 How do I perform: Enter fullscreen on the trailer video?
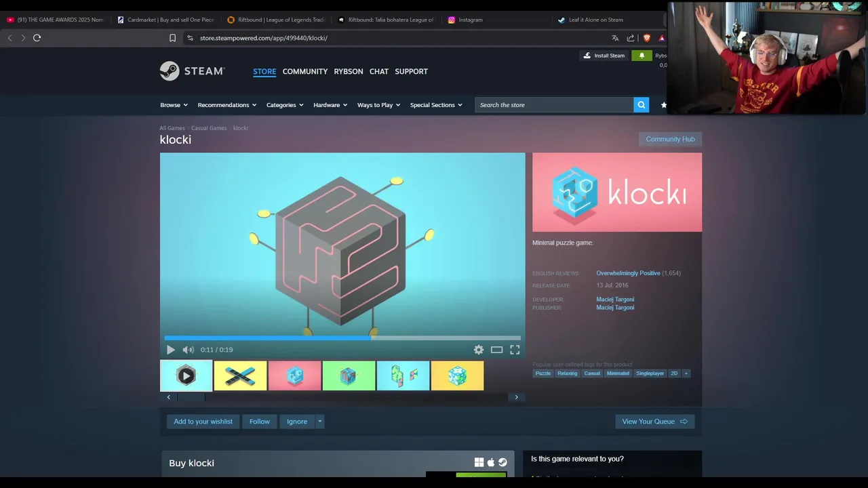pyautogui.click(x=515, y=350)
